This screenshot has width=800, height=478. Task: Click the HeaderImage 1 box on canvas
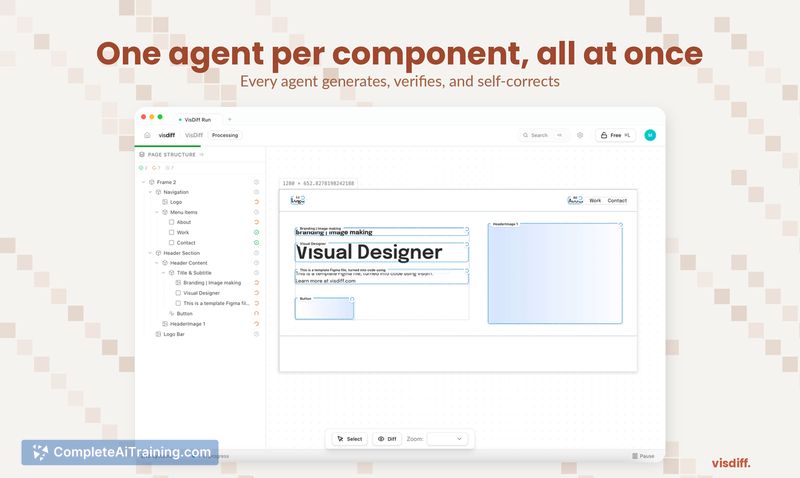555,273
